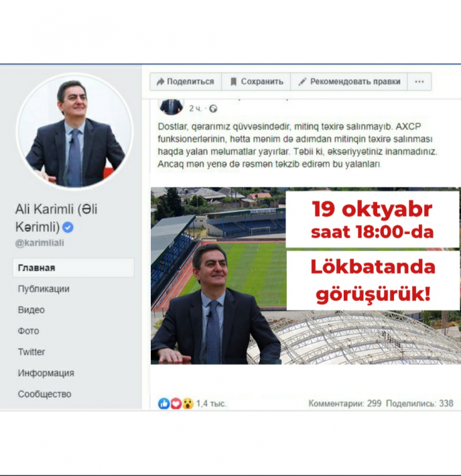The height and width of the screenshot is (476, 461).
Task: Click the bookmark icon next to Сохранить
Action: 233,81
